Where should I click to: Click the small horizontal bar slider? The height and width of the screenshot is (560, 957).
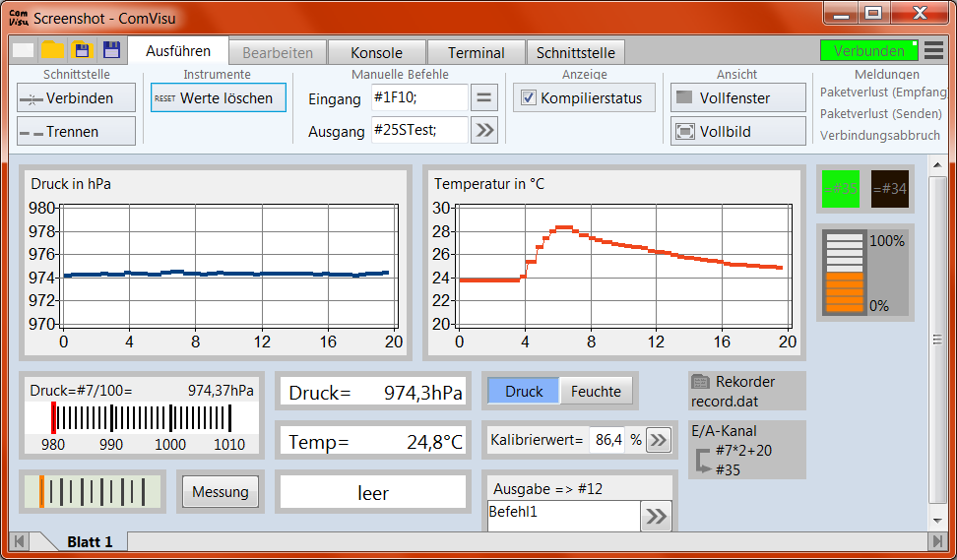[92, 491]
